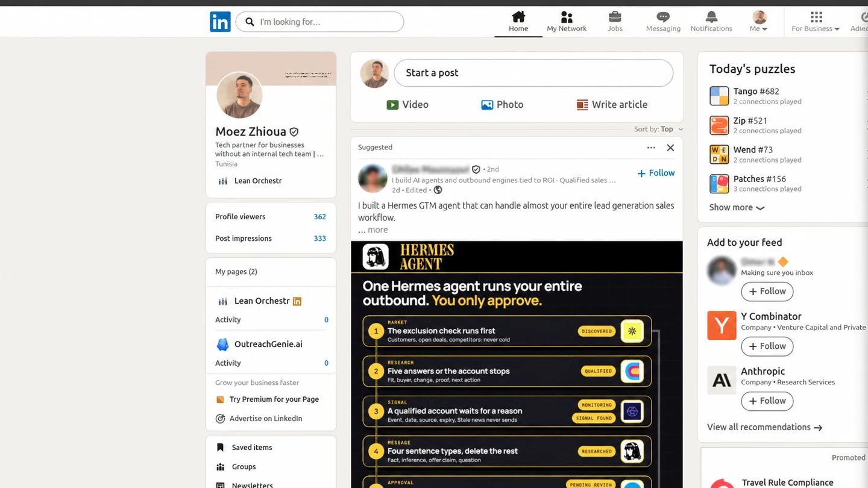Open the Home tab
This screenshot has width=868, height=488.
click(x=518, y=22)
